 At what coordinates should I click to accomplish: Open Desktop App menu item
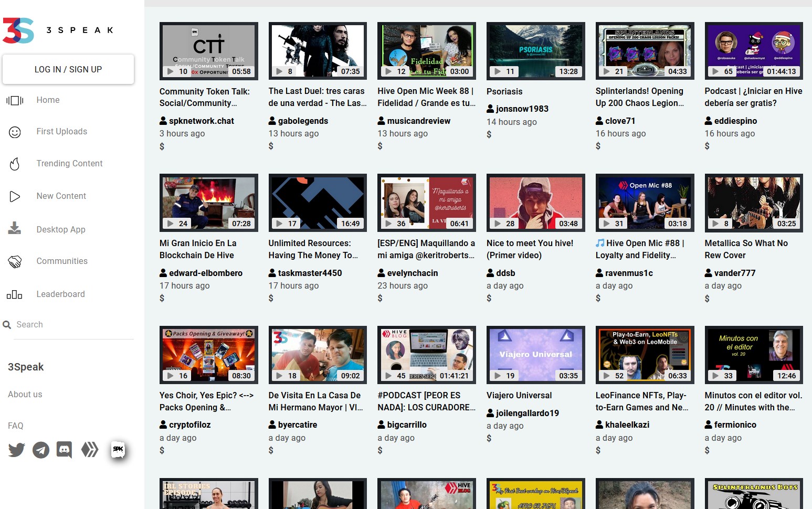(61, 229)
